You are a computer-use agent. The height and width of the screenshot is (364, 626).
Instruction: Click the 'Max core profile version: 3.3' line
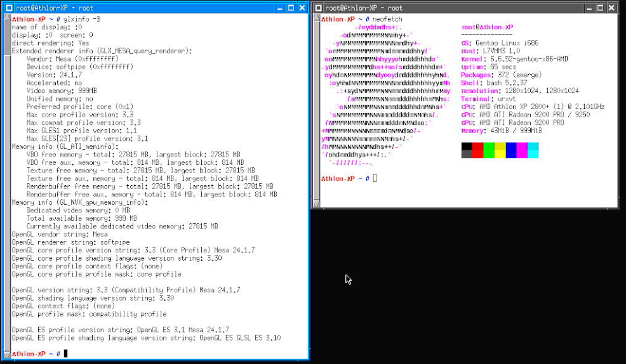[x=80, y=115]
